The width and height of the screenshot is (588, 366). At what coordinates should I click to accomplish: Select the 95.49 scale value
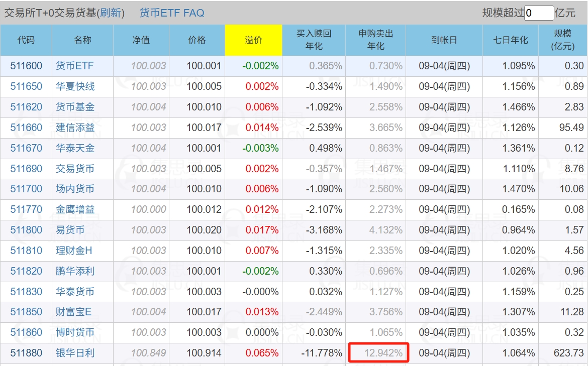pos(571,128)
